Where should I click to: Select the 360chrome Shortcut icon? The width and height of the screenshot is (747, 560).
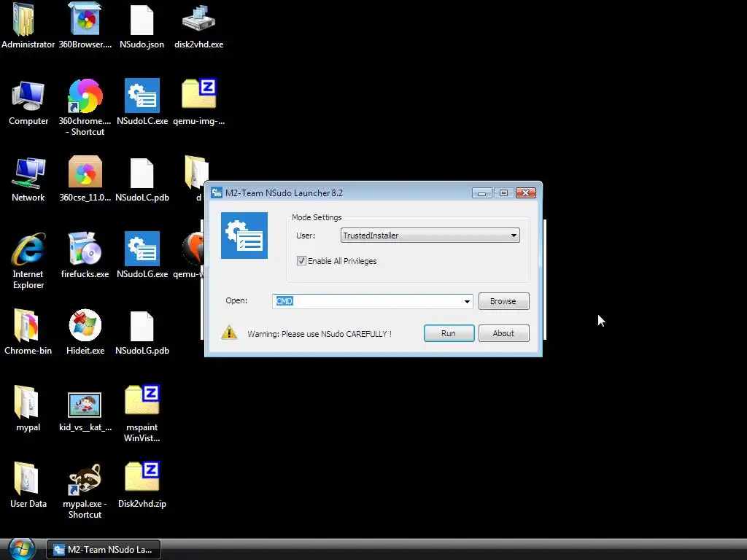coord(85,96)
